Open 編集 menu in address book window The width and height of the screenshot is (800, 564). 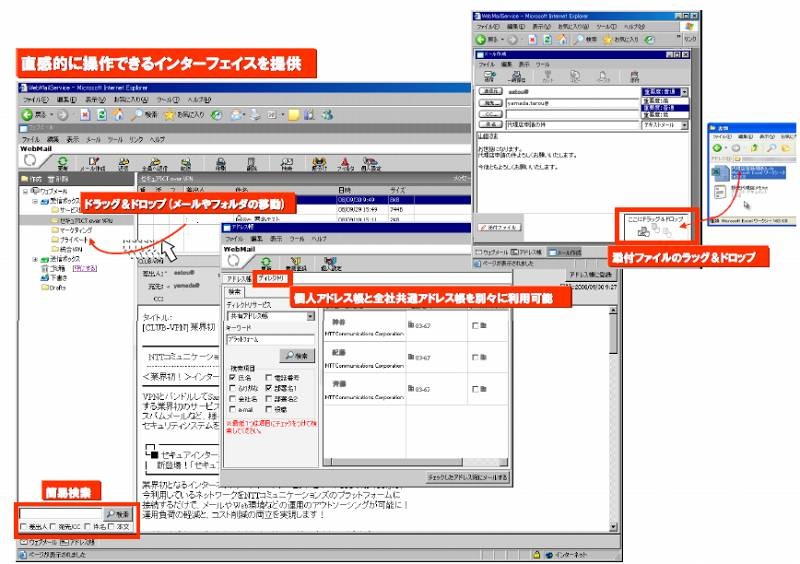click(x=257, y=238)
